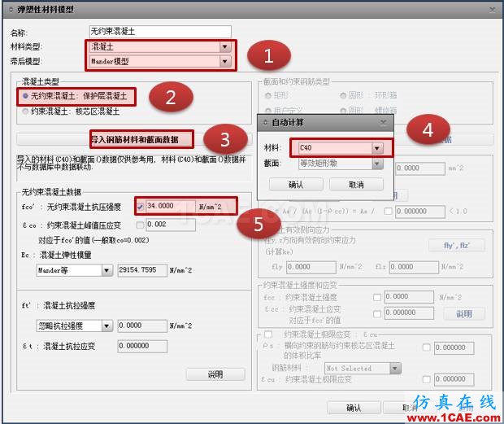504x424 pixels.
Task: Click the Ec value field 29154.7595
Action: 142,270
